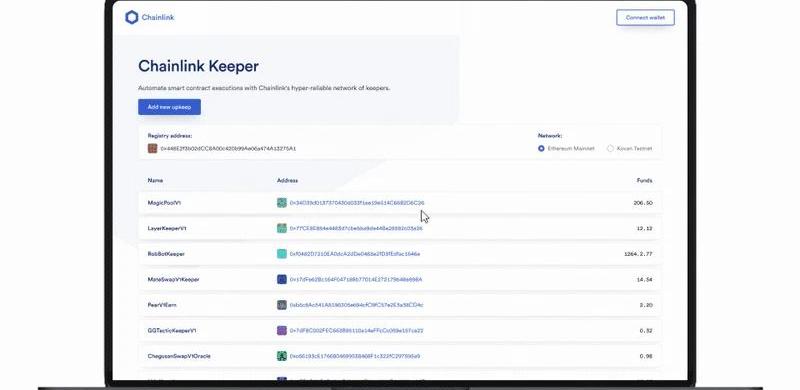Click the MagicPoolV1 address identicon
The width and height of the screenshot is (800, 390).
(282, 203)
